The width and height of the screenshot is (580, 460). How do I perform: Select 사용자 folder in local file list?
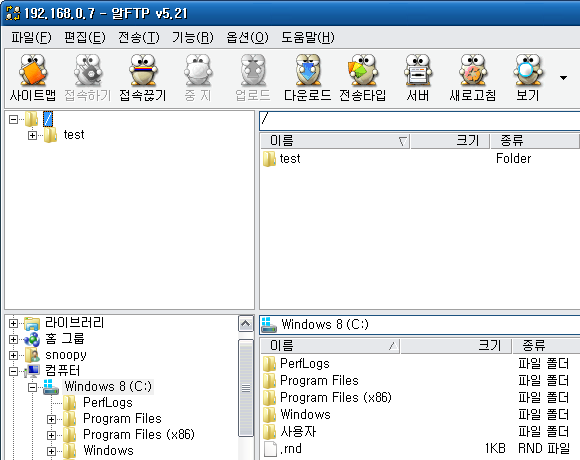coord(298,432)
